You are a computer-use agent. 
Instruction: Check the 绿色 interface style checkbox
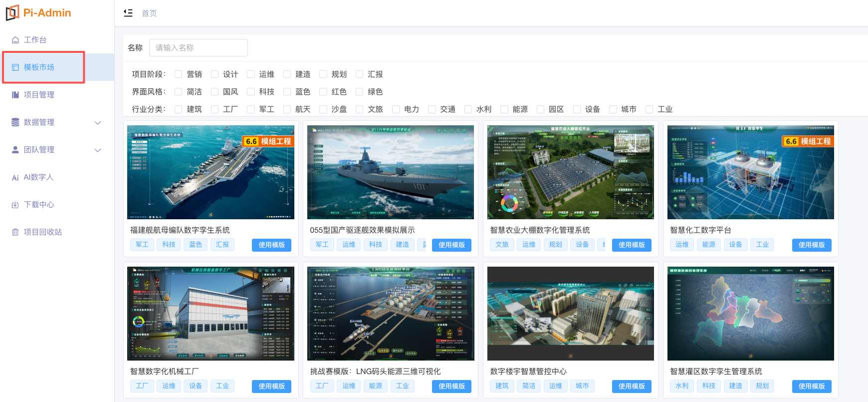pyautogui.click(x=359, y=92)
